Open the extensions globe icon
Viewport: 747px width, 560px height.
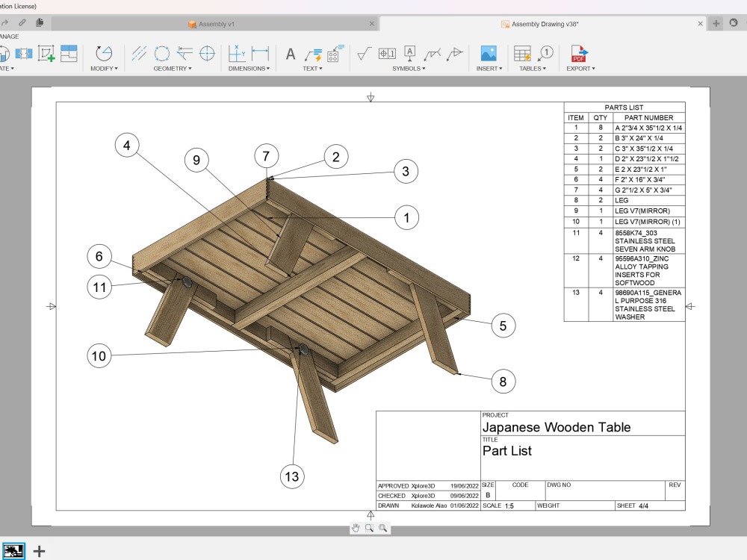[734, 23]
